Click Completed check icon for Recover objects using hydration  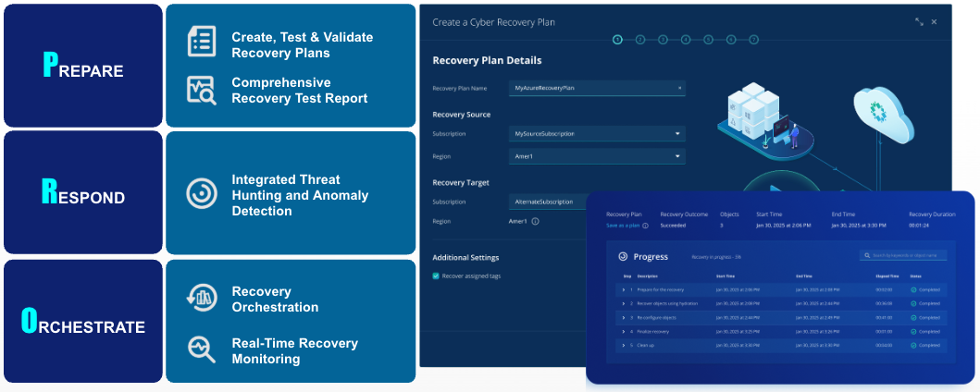point(913,303)
